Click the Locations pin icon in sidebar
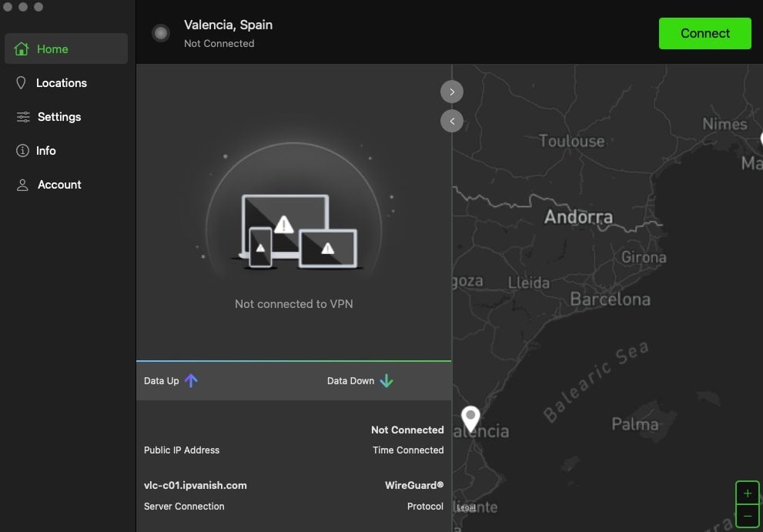763x532 pixels. pyautogui.click(x=22, y=83)
